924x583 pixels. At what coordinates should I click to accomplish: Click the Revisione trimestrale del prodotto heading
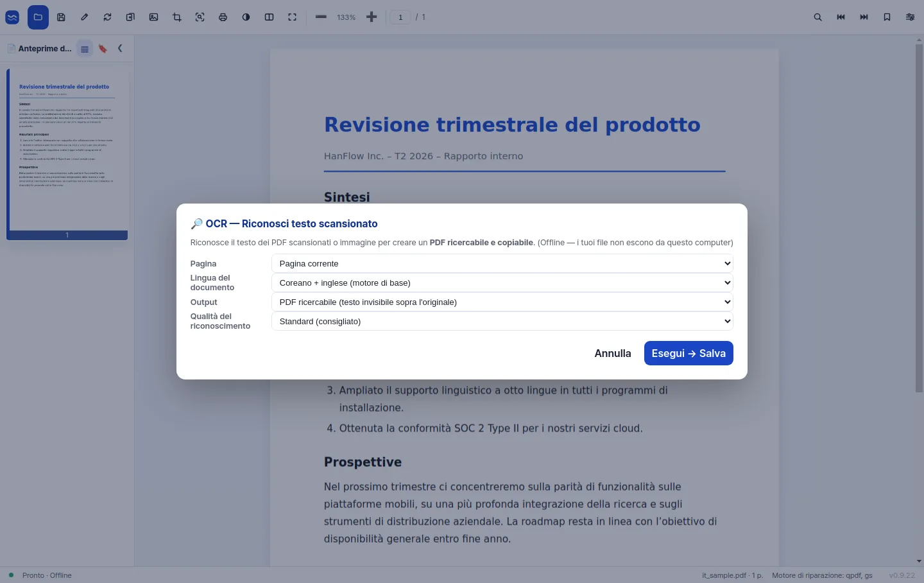click(512, 125)
